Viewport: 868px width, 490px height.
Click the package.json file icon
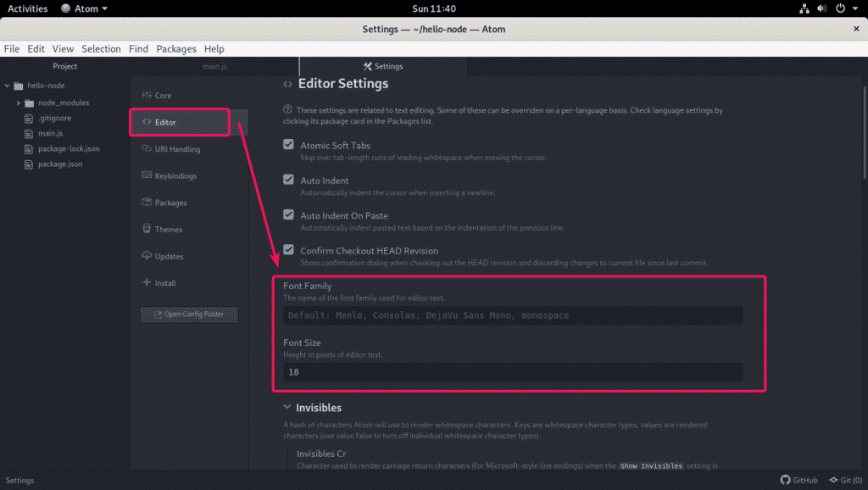29,164
